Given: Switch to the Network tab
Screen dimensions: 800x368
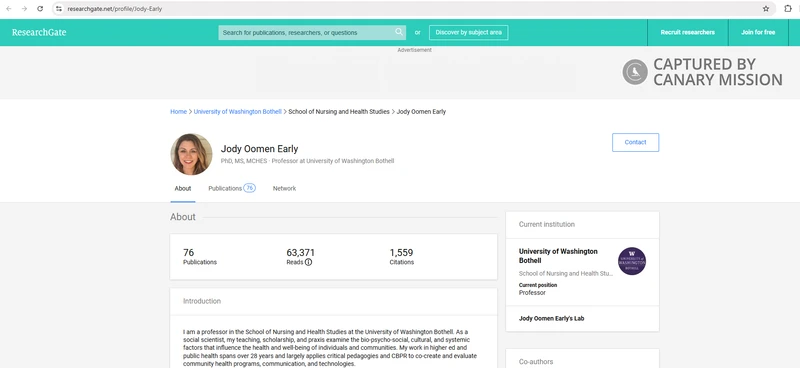Looking at the screenshot, I should [x=284, y=188].
